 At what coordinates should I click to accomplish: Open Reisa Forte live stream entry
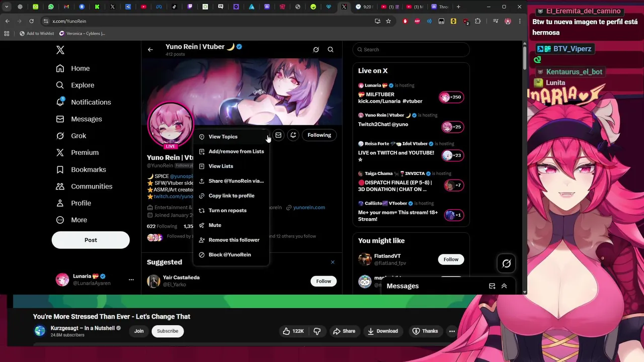411,152
